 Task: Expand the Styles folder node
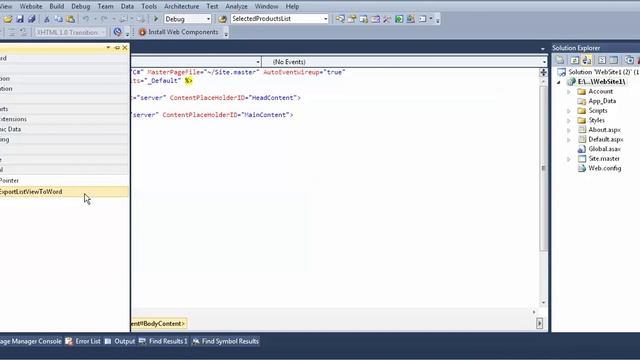click(x=569, y=120)
